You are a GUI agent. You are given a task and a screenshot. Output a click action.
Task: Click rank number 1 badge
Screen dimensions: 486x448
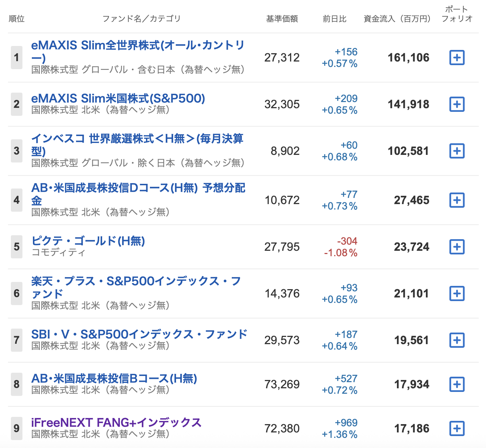[17, 58]
